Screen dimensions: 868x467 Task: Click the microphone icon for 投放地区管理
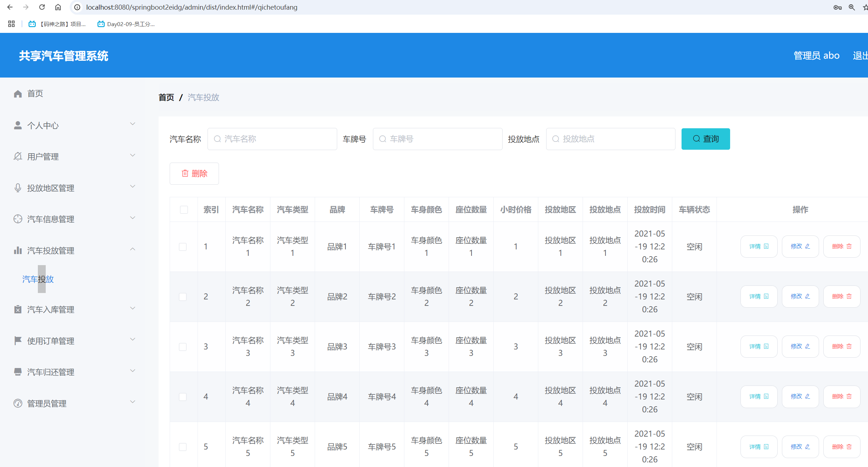(x=18, y=188)
